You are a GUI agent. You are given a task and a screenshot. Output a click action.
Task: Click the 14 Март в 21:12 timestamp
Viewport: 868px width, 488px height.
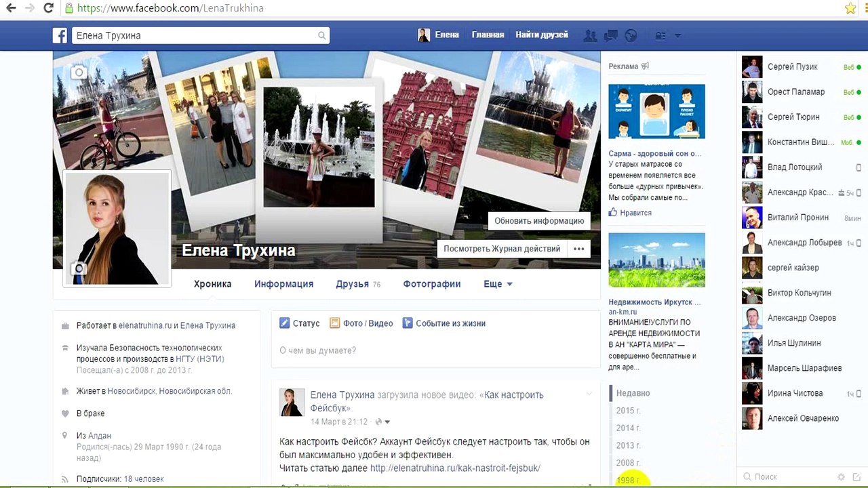click(x=339, y=422)
